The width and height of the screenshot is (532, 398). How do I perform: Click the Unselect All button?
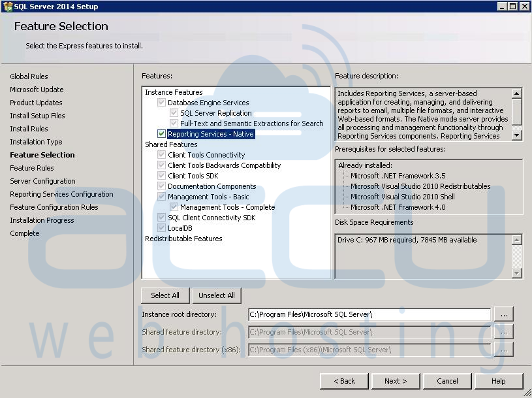(217, 295)
